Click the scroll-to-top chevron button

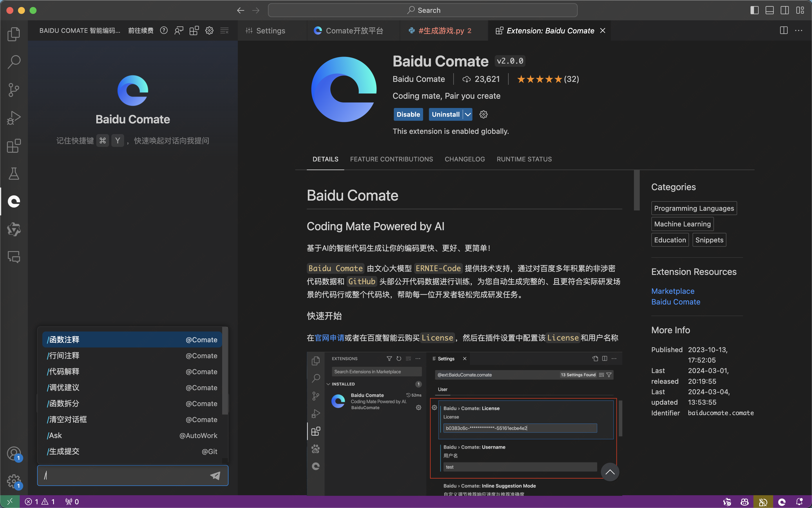coord(610,472)
